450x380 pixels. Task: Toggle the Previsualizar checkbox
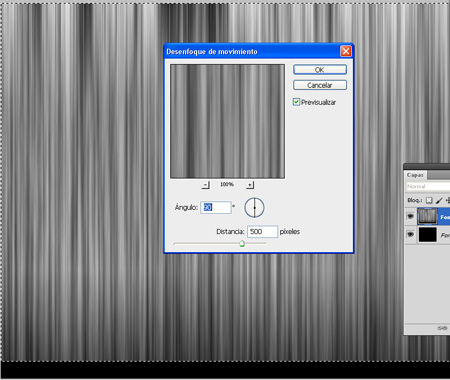296,102
